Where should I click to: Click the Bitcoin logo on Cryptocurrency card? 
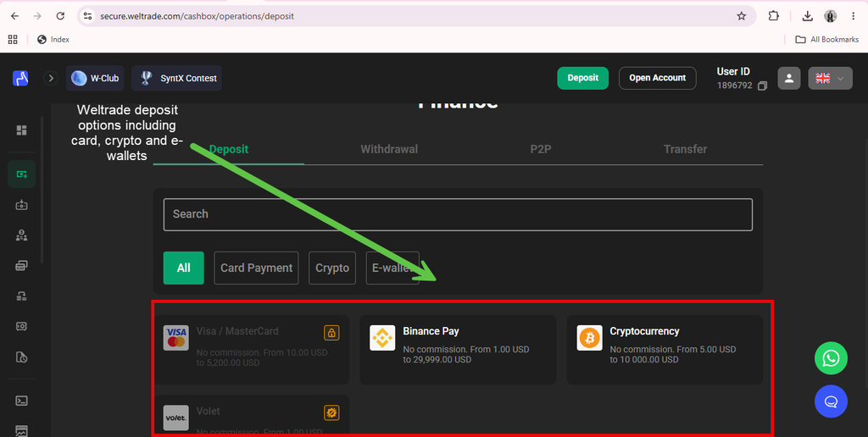click(x=590, y=337)
